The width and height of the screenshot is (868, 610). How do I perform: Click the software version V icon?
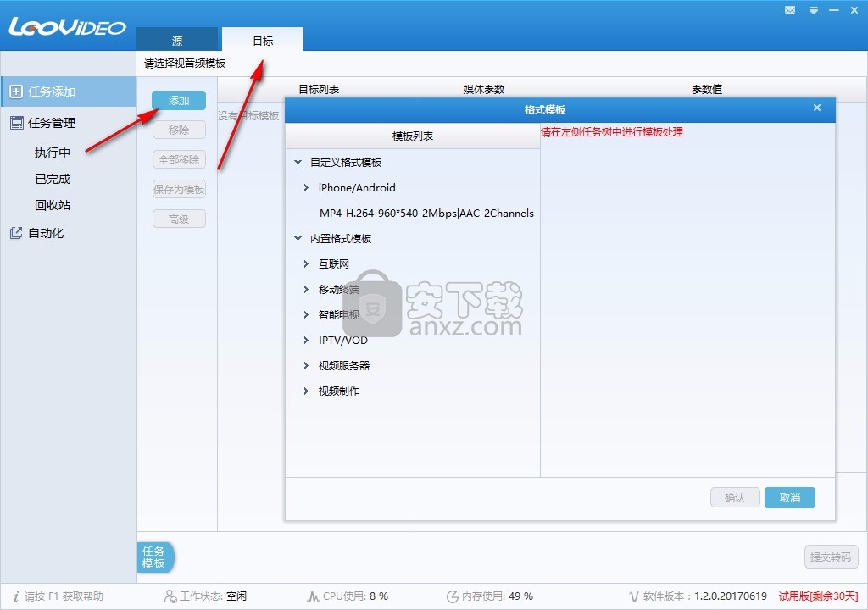coord(634,596)
